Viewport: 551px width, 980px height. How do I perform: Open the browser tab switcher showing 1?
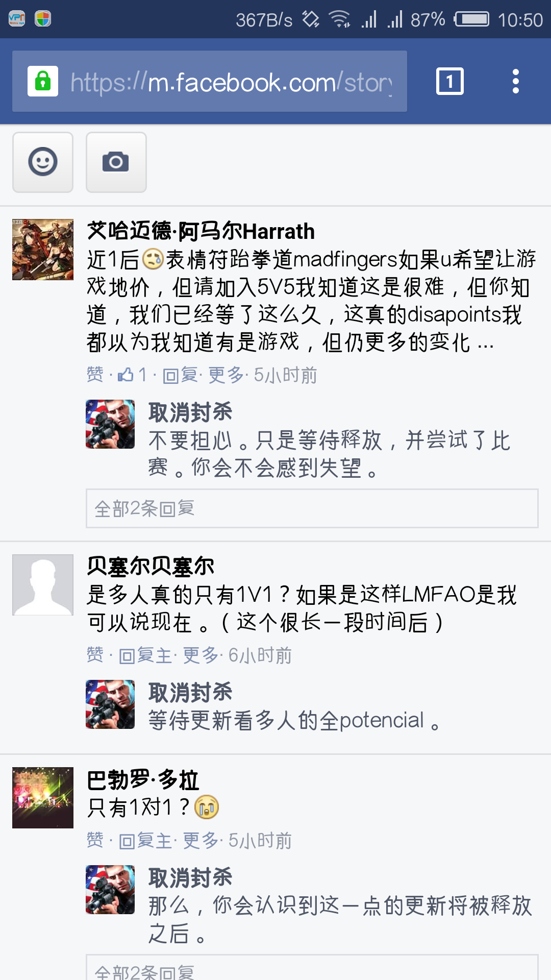click(x=450, y=81)
